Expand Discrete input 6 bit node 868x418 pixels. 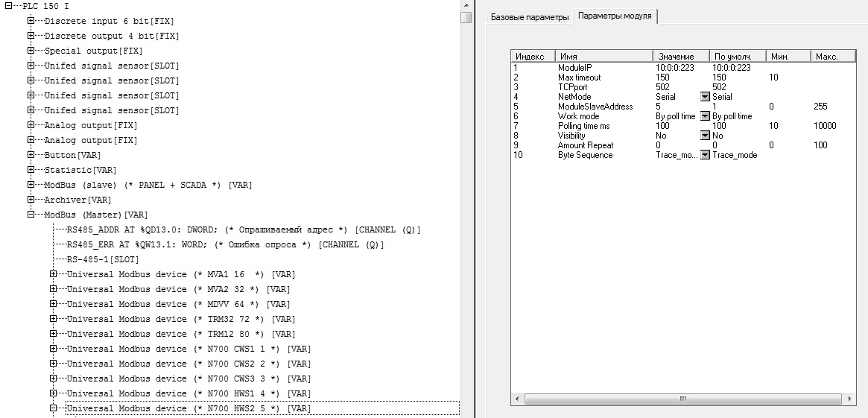click(31, 21)
